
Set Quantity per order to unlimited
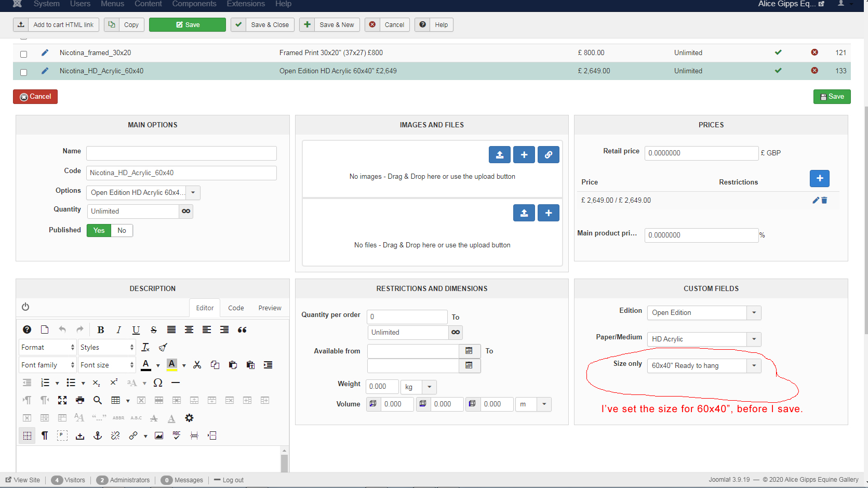pyautogui.click(x=456, y=333)
